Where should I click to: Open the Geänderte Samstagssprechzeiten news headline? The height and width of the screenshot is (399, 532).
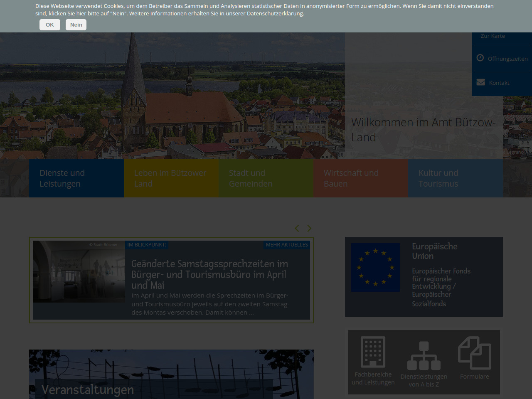[210, 274]
